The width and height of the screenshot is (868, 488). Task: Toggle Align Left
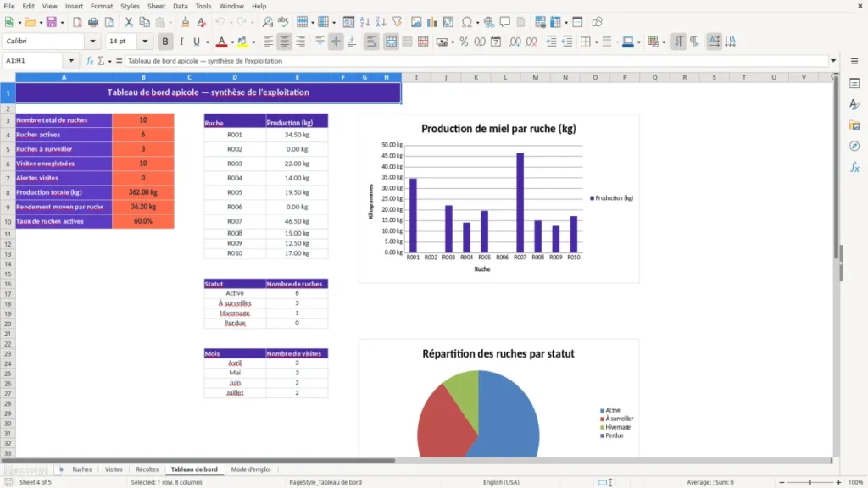click(x=269, y=42)
